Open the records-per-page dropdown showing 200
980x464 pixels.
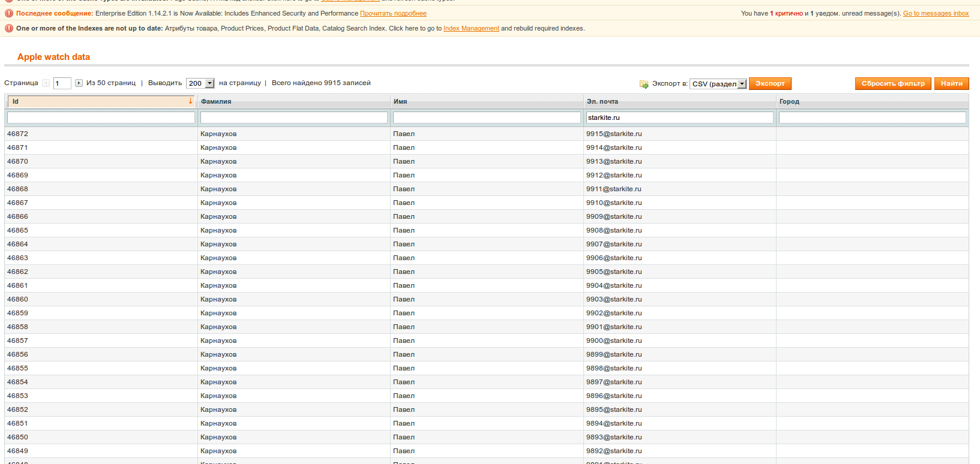pyautogui.click(x=200, y=83)
